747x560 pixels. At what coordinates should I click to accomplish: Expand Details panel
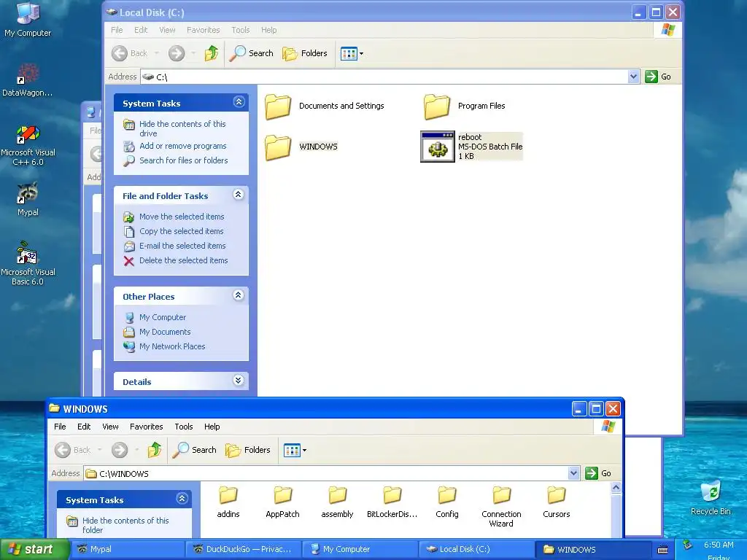pyautogui.click(x=239, y=380)
